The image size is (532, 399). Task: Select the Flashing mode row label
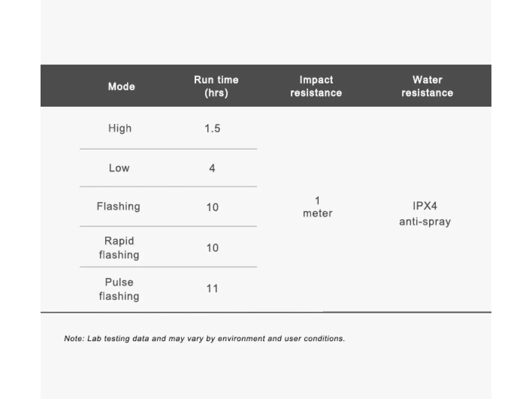[118, 206]
